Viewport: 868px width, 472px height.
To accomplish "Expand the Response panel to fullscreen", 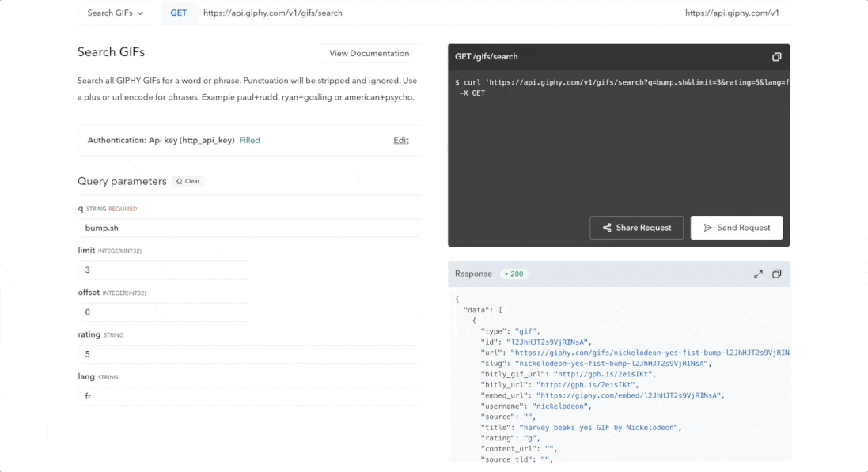I will coord(758,274).
